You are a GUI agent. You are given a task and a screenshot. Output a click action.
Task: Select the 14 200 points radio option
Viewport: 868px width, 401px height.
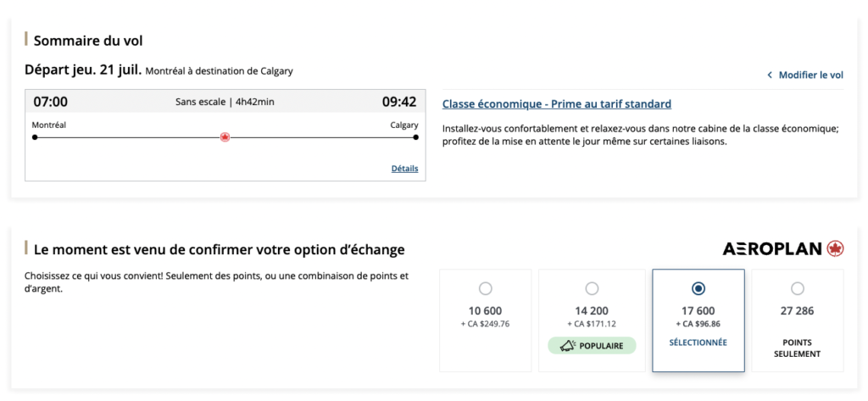(x=592, y=288)
